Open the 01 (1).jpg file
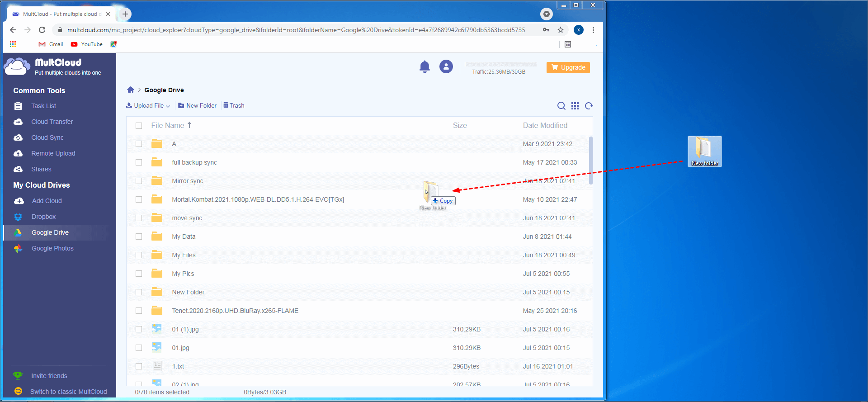The image size is (868, 402). pos(185,330)
